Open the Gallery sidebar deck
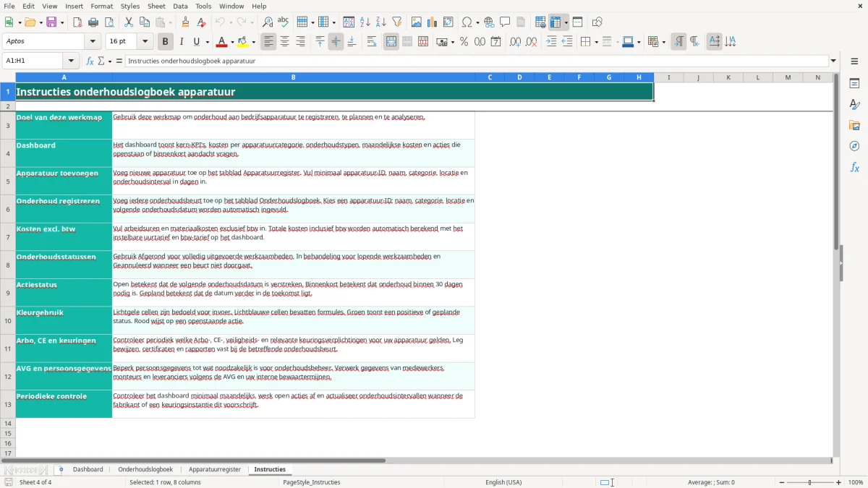The width and height of the screenshot is (868, 488). 854,125
